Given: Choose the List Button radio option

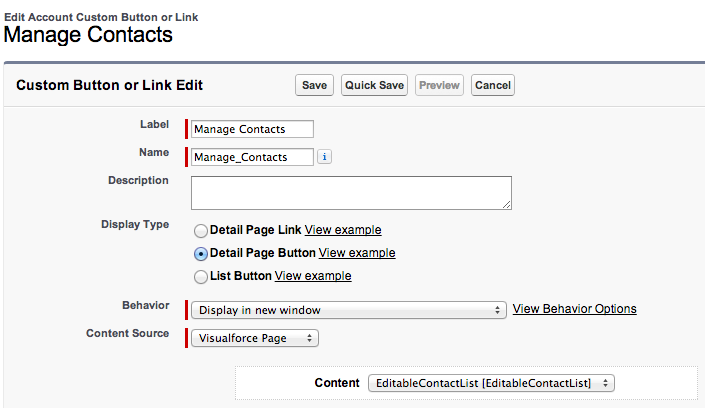Looking at the screenshot, I should (201, 277).
